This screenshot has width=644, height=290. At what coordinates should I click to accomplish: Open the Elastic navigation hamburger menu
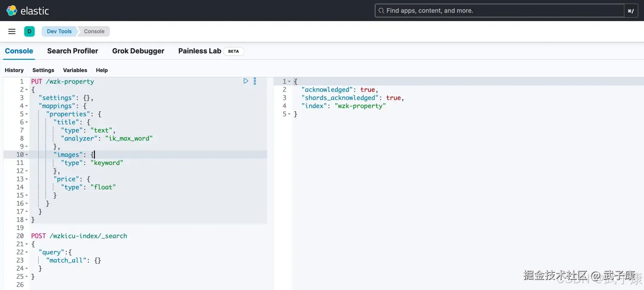click(12, 31)
